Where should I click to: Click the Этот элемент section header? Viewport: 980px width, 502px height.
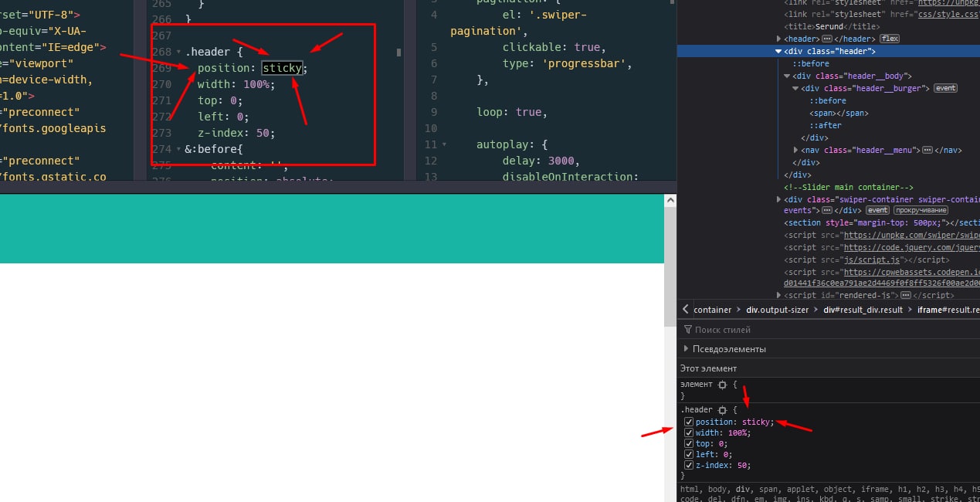(x=708, y=368)
